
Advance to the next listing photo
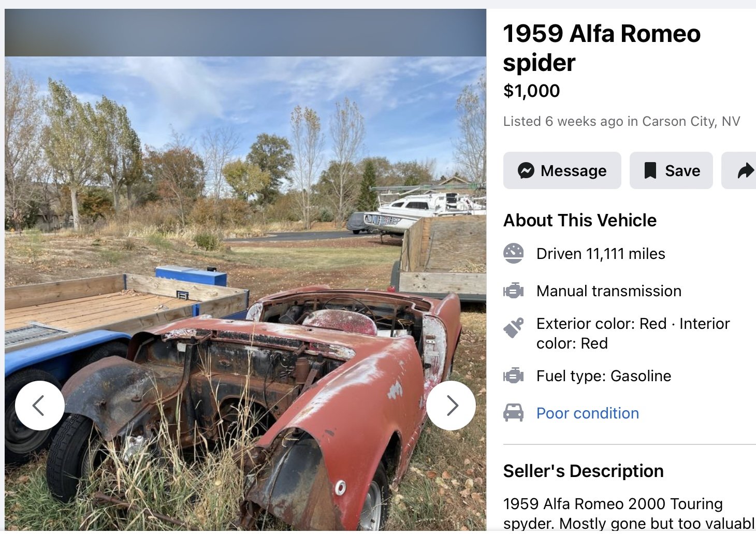(451, 406)
